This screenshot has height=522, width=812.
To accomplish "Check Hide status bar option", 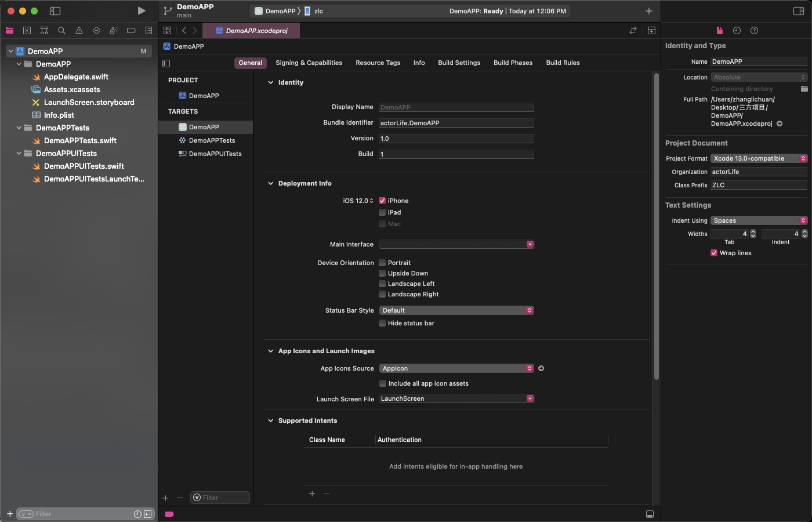I will [382, 323].
